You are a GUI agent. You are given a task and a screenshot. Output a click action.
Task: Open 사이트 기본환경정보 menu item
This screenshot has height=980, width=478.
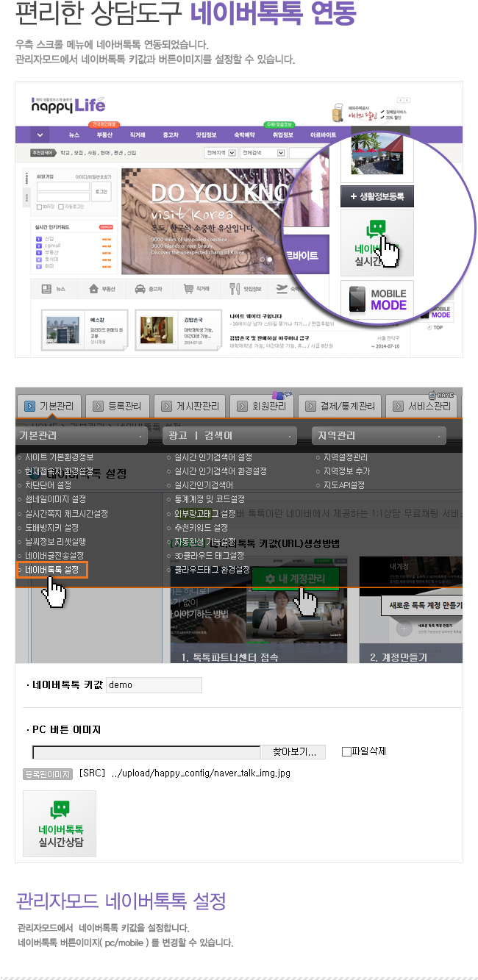pos(59,457)
